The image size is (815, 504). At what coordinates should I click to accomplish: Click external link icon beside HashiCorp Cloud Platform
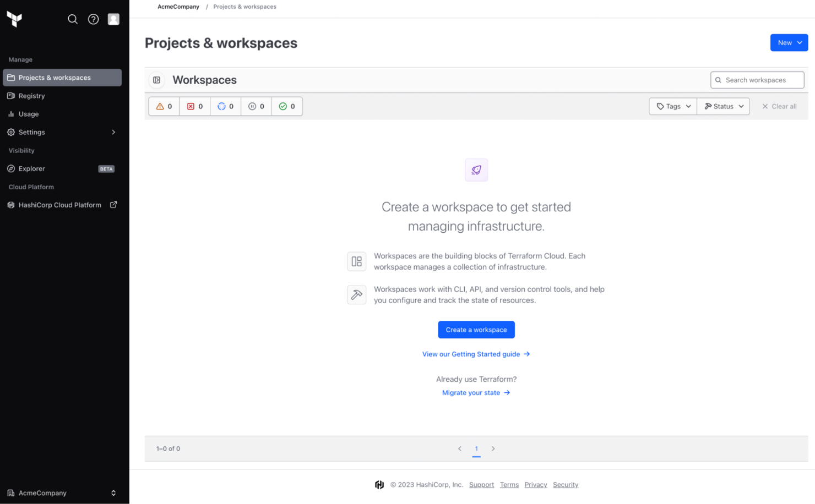[x=113, y=205]
